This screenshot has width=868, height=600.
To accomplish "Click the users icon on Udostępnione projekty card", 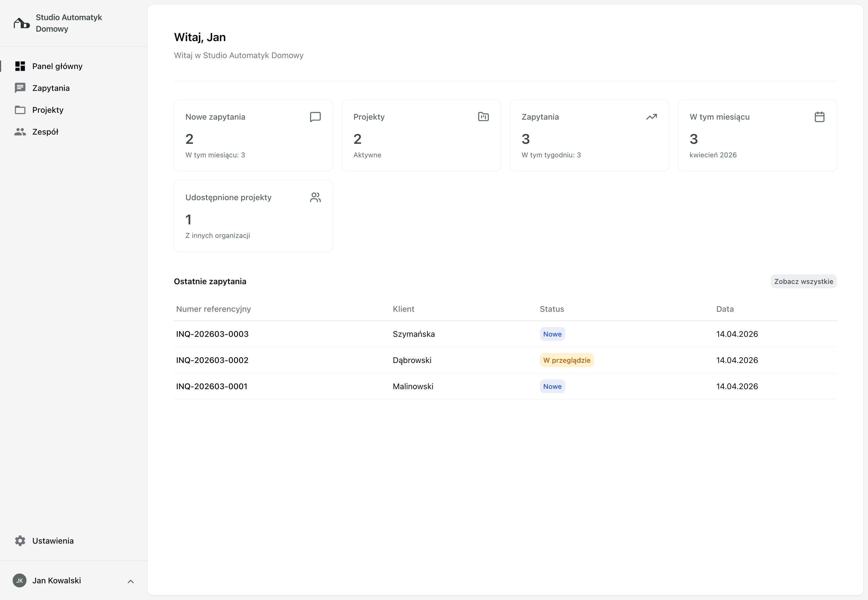I will 315,197.
